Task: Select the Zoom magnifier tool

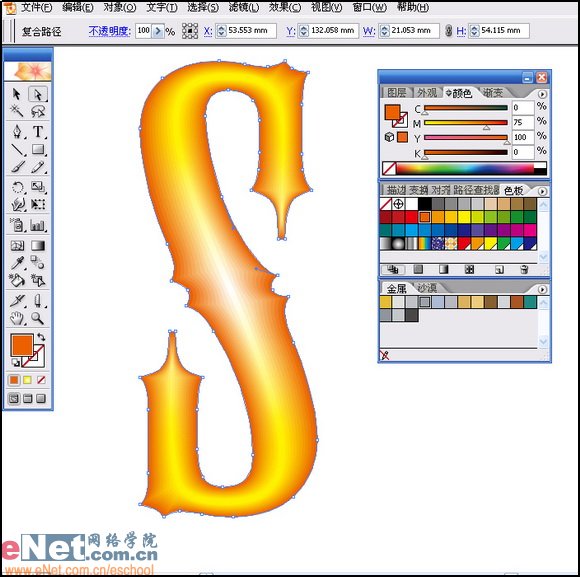Action: click(38, 318)
